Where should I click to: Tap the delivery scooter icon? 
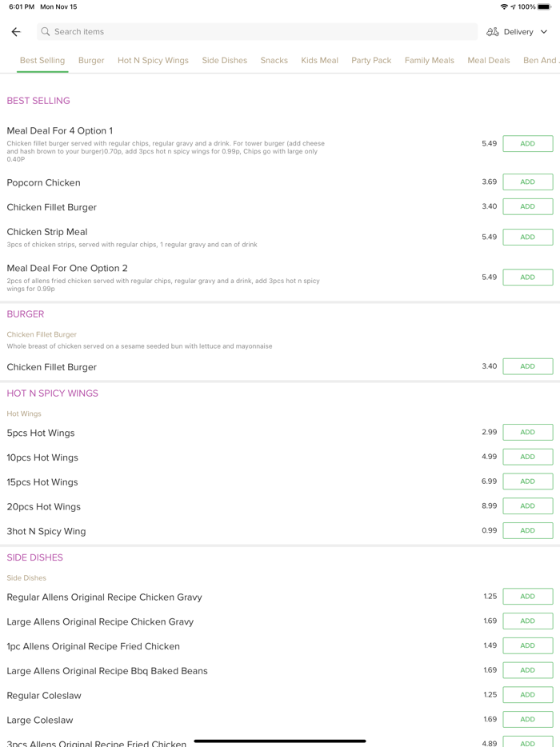pyautogui.click(x=493, y=32)
